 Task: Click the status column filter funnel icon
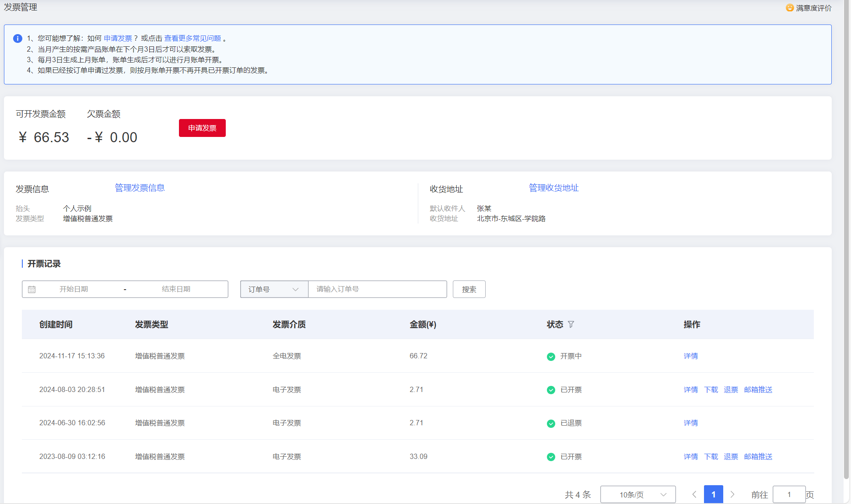571,324
